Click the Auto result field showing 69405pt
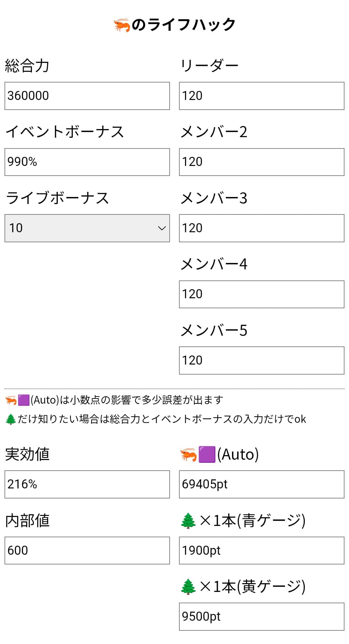This screenshot has width=349, height=644. [x=262, y=484]
